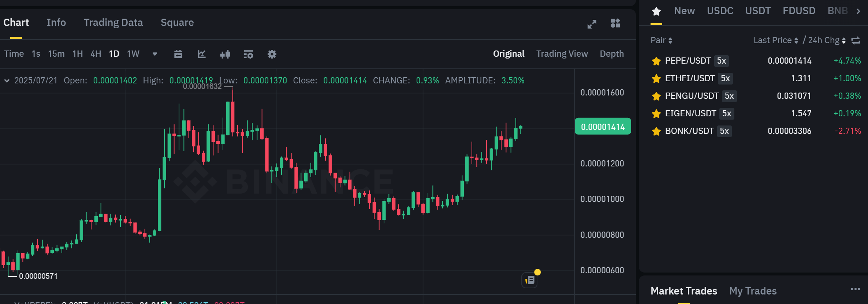The height and width of the screenshot is (304, 868).
Task: Switch to the Info tab
Action: (56, 23)
